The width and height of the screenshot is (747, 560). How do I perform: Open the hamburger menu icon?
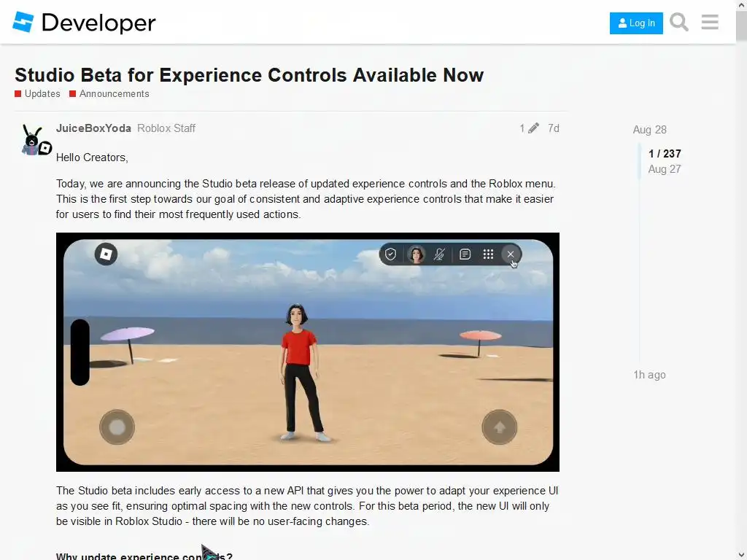(x=710, y=22)
